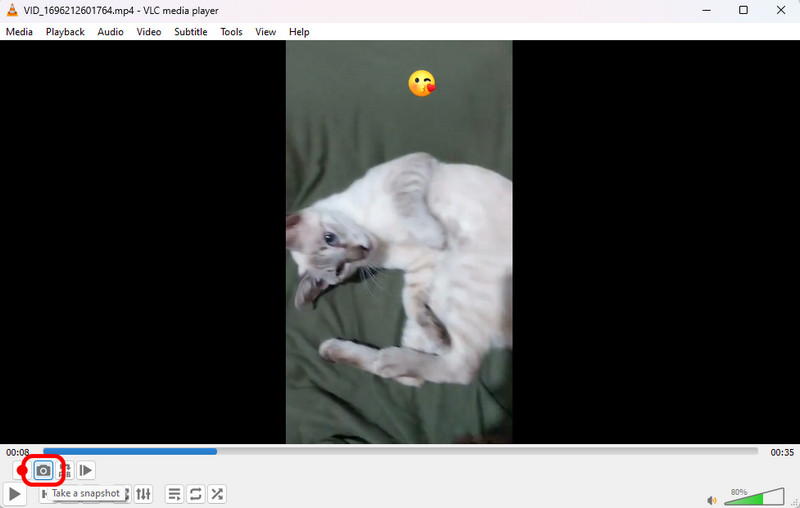
Task: Click the volume slider at 80%
Action: coord(755,497)
